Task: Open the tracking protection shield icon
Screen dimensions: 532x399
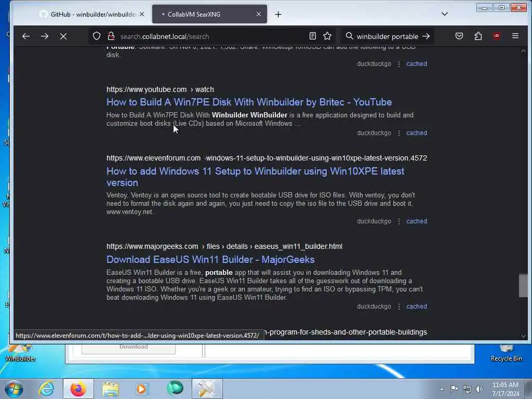Action: [97, 36]
